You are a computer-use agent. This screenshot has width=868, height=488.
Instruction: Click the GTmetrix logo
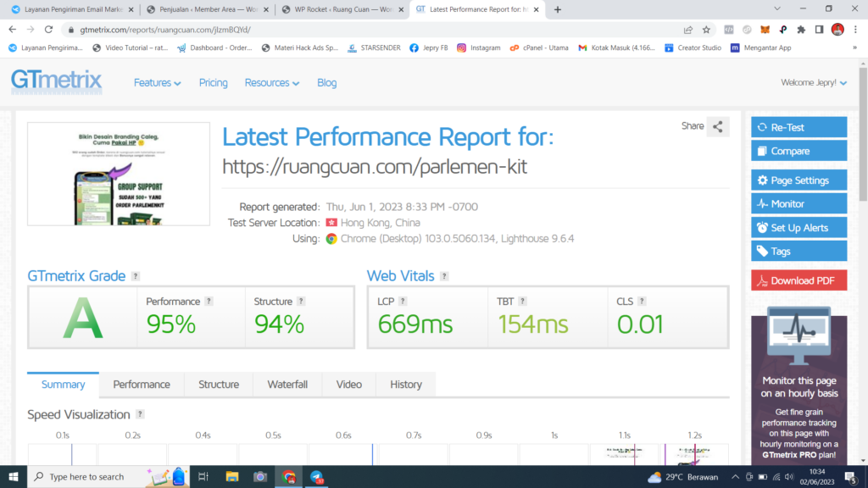pos(56,81)
